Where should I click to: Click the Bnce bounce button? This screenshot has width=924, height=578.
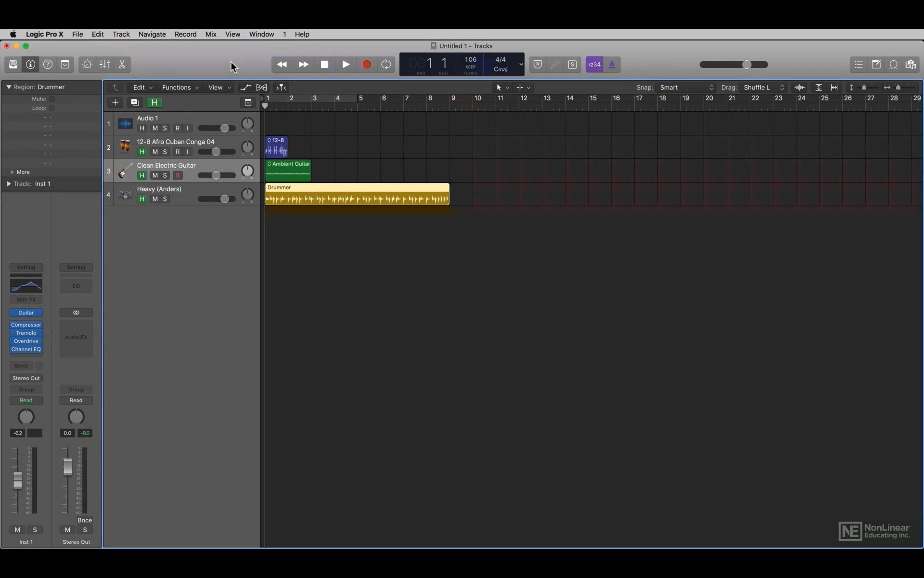pyautogui.click(x=84, y=520)
